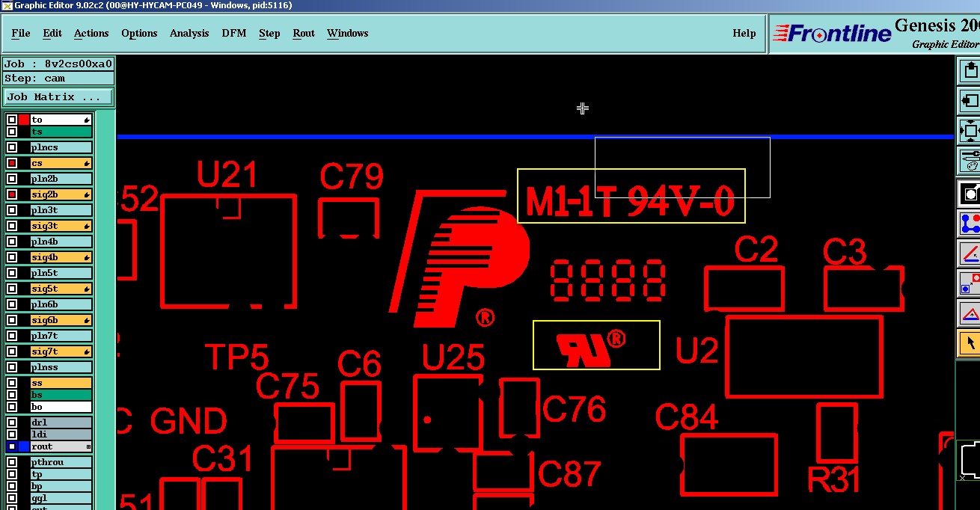
Task: Select the bo layer name
Action: (x=61, y=407)
